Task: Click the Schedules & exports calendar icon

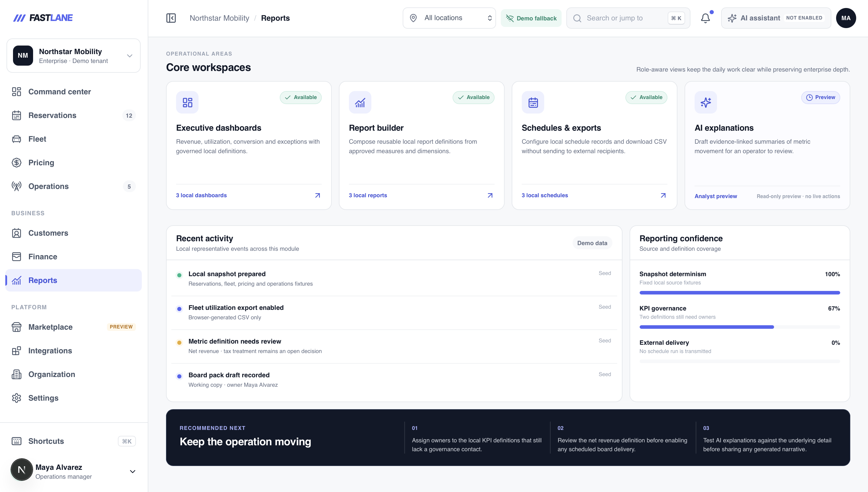Action: (533, 102)
